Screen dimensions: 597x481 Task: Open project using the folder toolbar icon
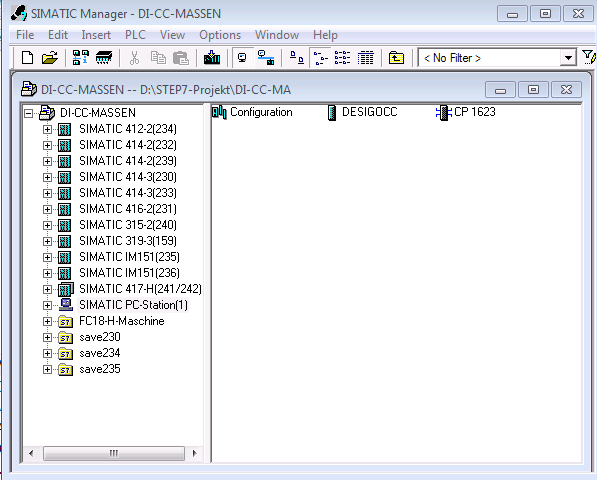50,58
